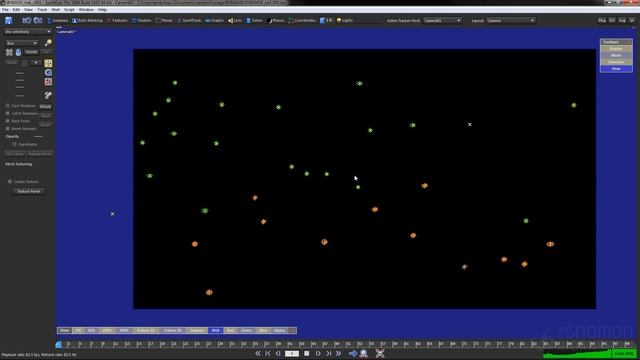Step forward one frame

click(x=318, y=353)
